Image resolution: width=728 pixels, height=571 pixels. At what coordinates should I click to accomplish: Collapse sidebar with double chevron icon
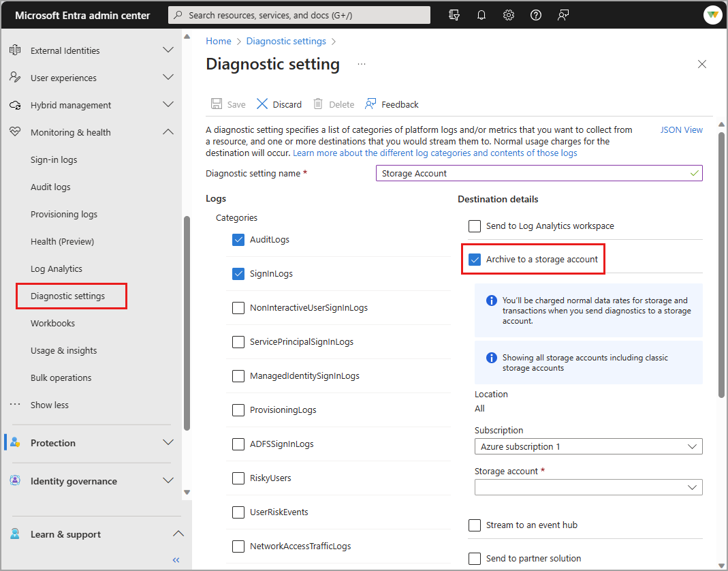(x=176, y=559)
